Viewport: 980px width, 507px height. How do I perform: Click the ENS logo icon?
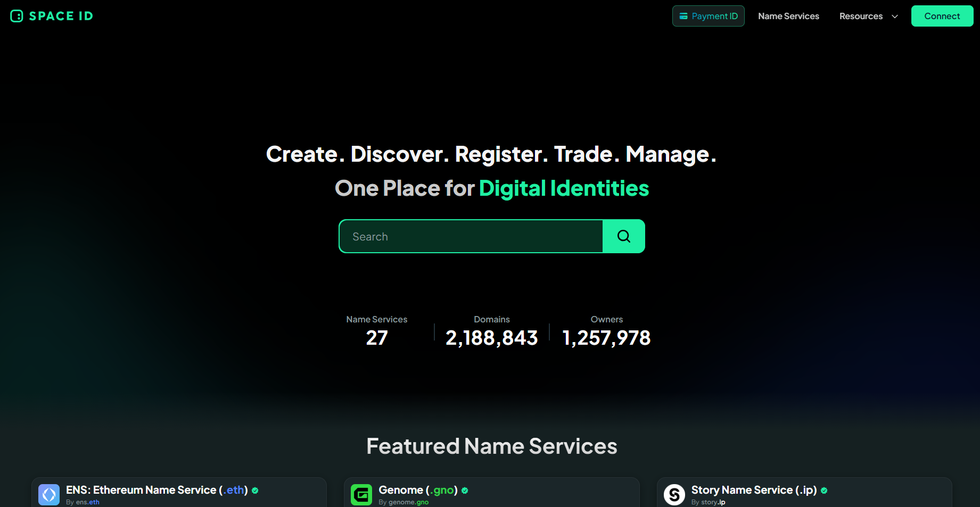(49, 494)
